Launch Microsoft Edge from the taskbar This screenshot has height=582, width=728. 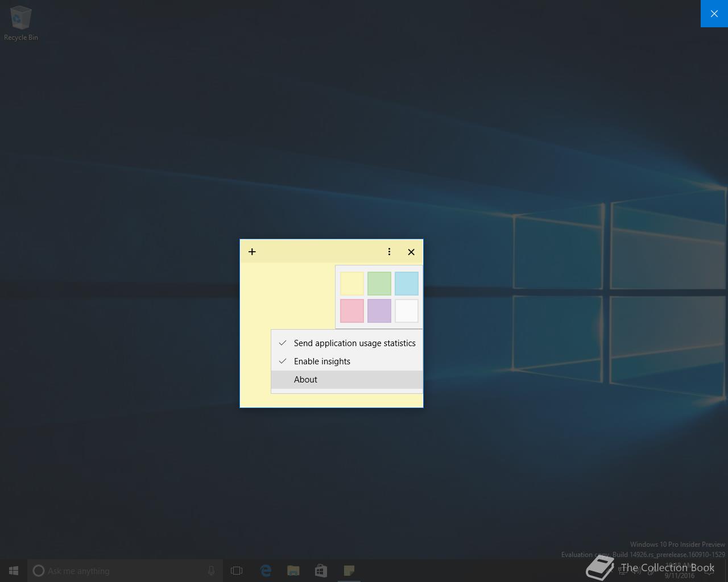click(x=266, y=571)
